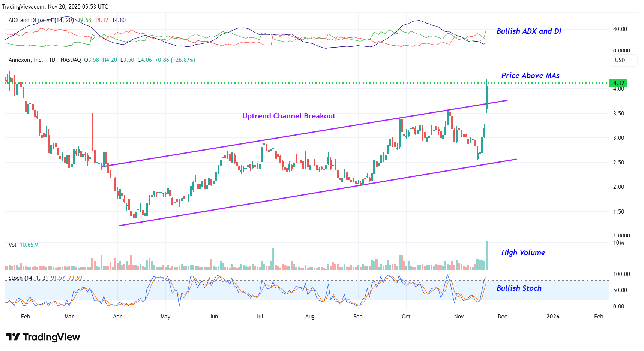Click the tallest volume bar at far right
644x351 pixels.
(486, 255)
